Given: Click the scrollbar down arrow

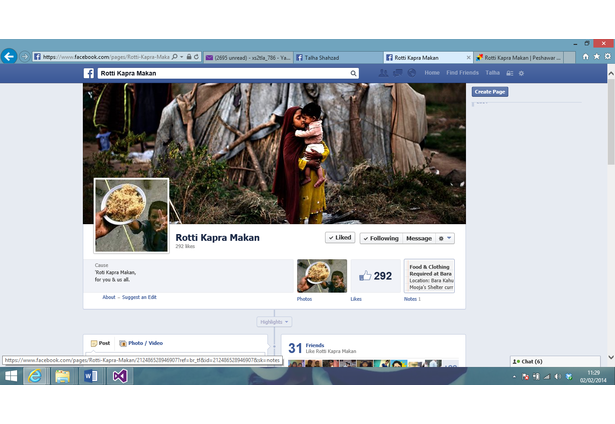Looking at the screenshot, I should point(611,357).
